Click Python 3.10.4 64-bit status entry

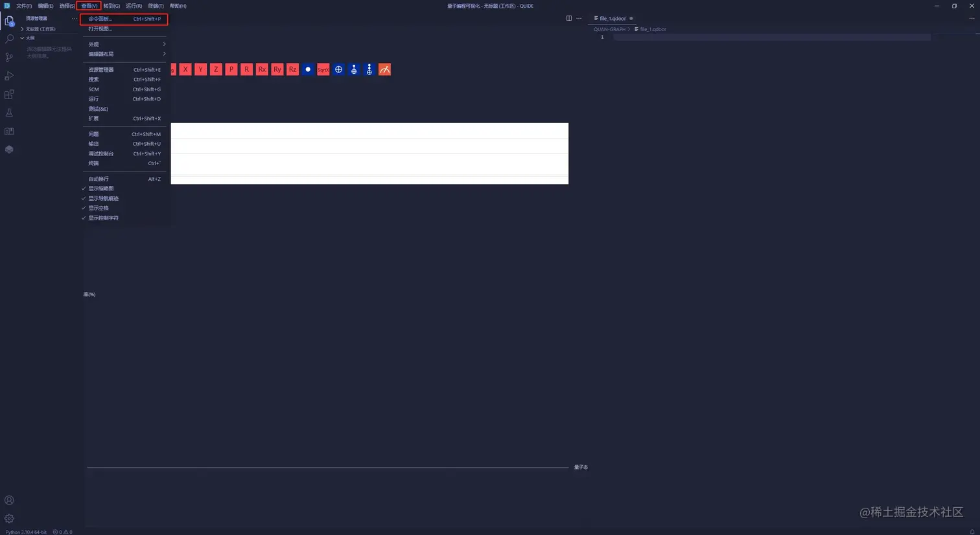click(26, 532)
